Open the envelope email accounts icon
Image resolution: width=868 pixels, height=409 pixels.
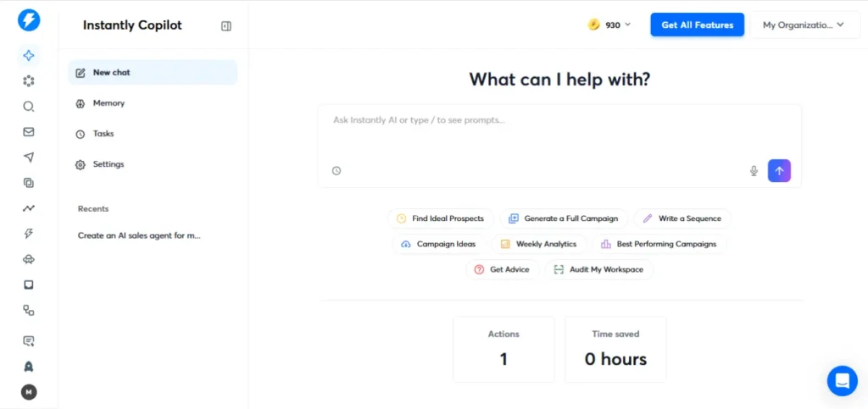point(29,132)
